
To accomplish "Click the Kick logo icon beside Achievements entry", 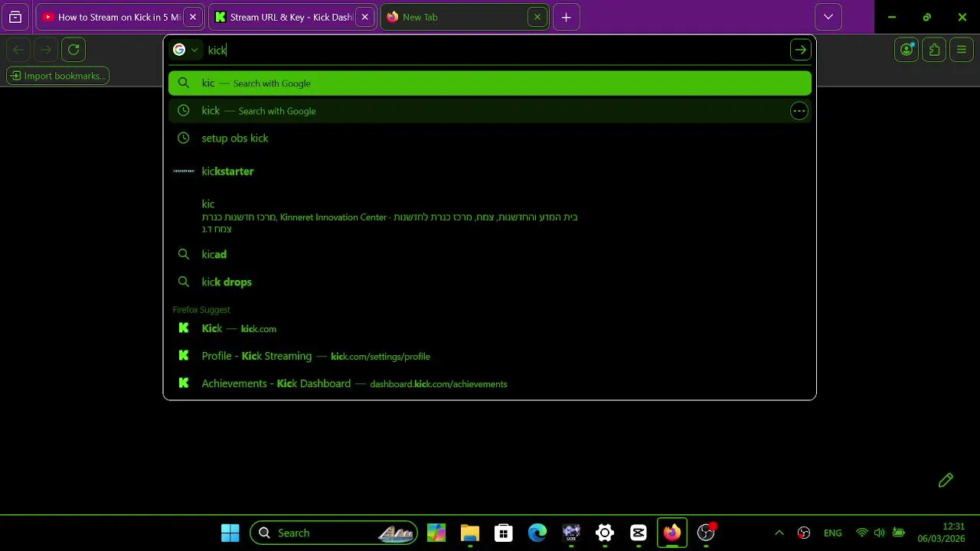I will point(184,383).
